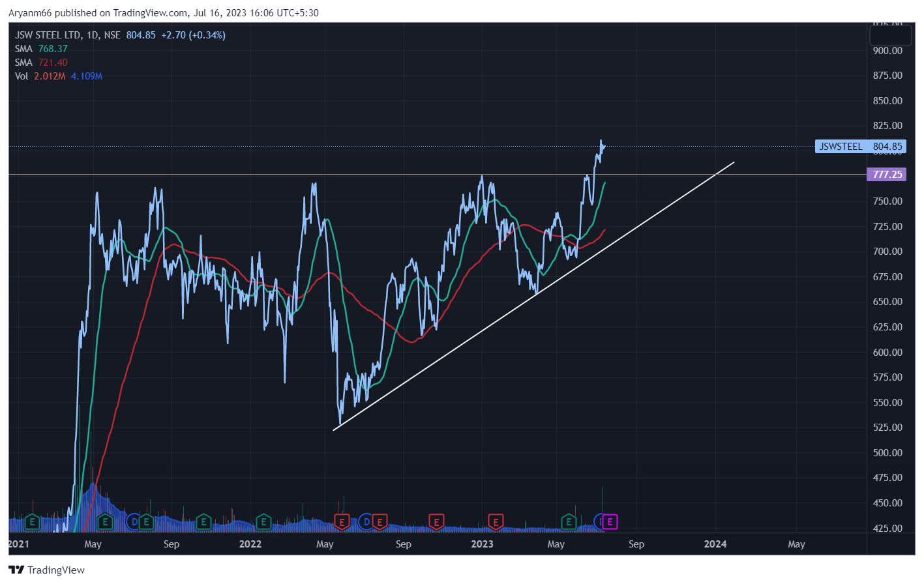Screen dimensions: 924x584
Task: Select the white ascending trend line
Action: point(533,296)
